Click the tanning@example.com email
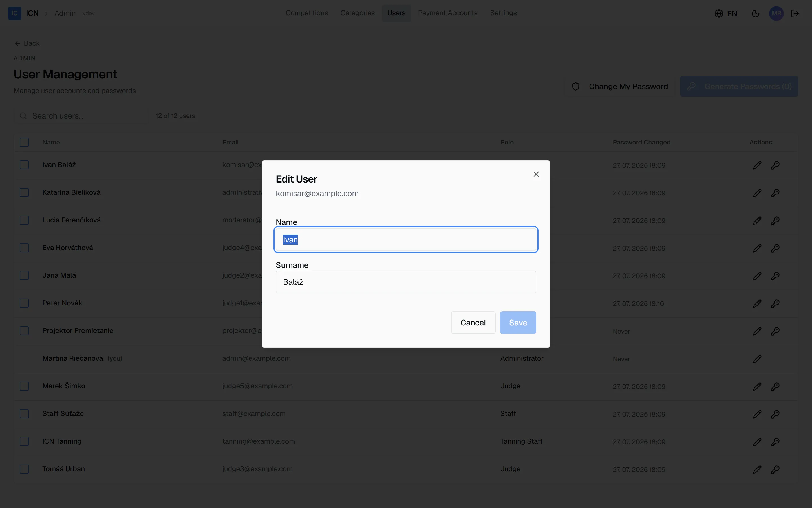 (x=258, y=441)
